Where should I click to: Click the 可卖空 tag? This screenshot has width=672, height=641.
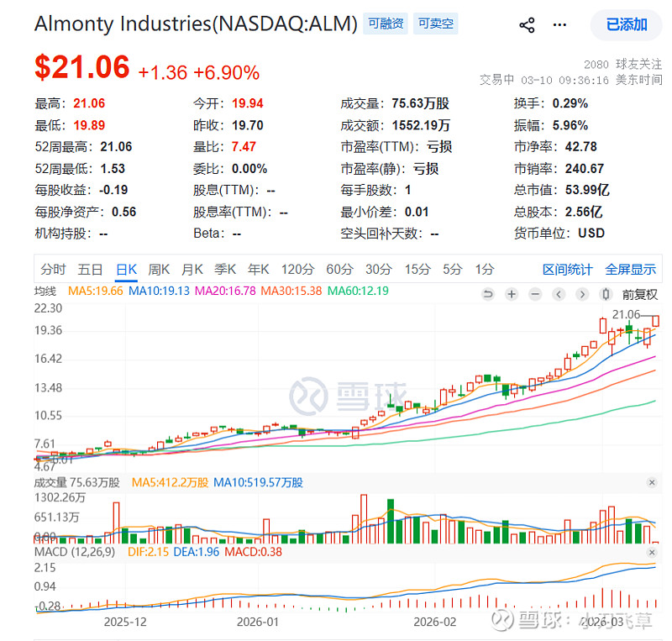436,24
